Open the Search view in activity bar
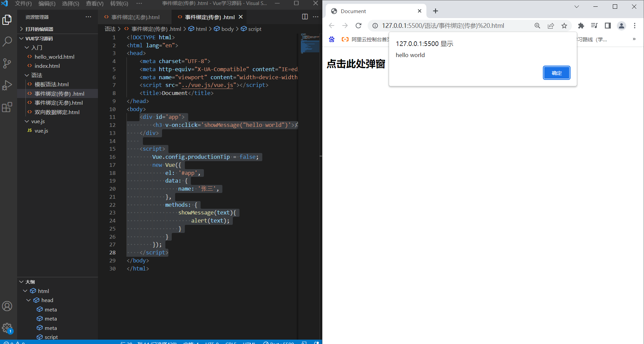 [x=7, y=42]
